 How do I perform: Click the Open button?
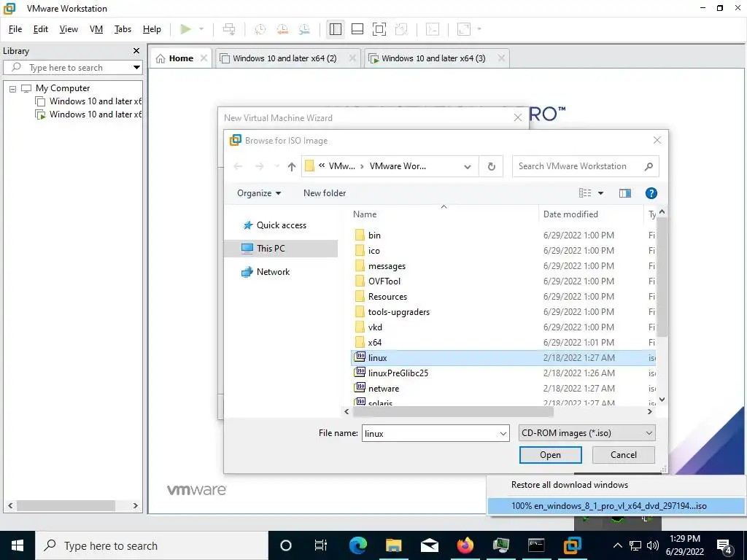550,455
